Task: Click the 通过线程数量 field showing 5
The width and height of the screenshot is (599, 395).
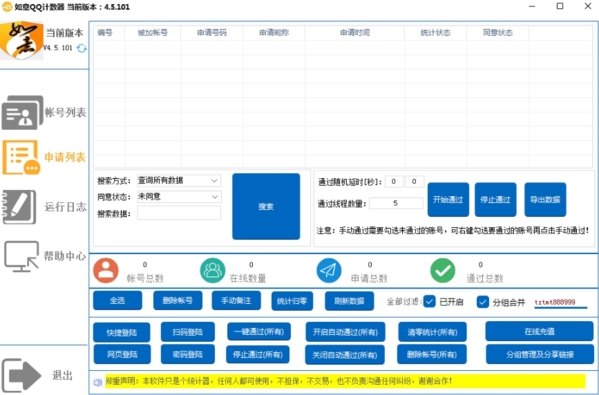Action: point(396,203)
